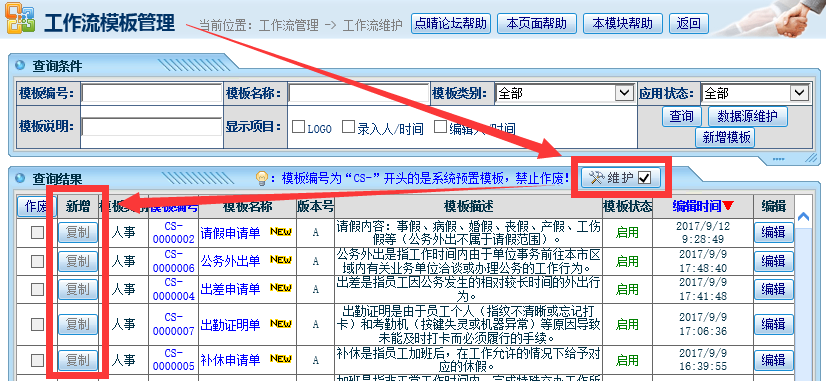The height and width of the screenshot is (381, 826).
Task: Click the blue bullet icon beside 查询结果
Action: click(x=21, y=179)
